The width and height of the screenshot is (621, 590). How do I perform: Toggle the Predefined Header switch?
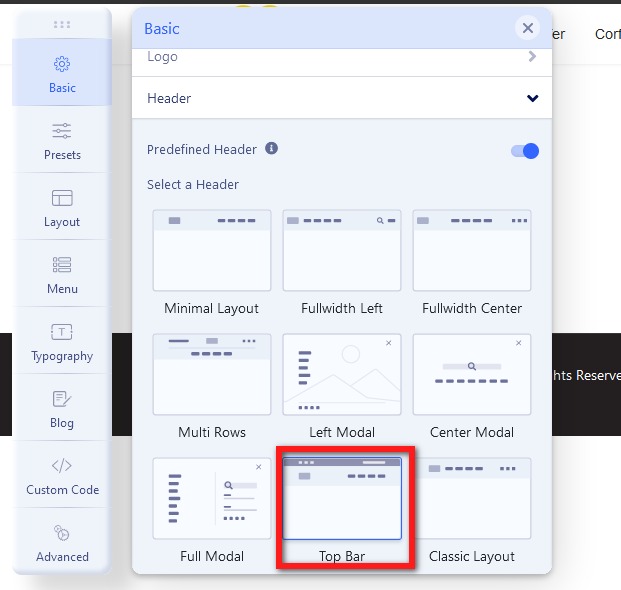(525, 151)
